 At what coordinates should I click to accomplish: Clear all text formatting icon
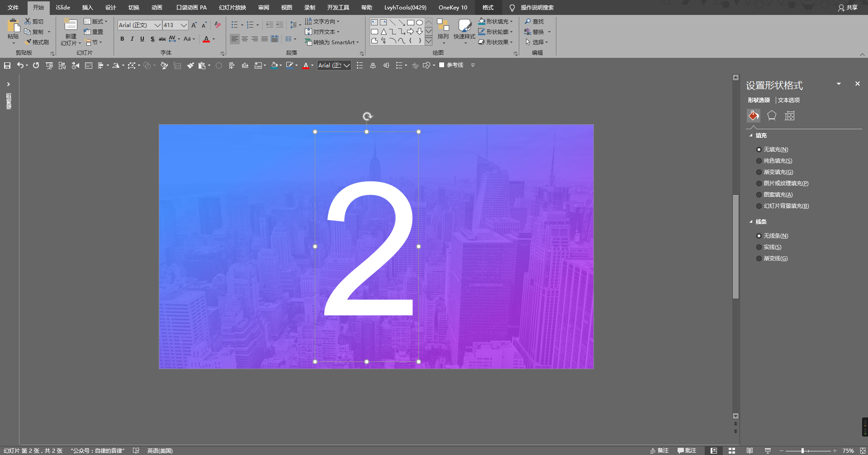pos(218,25)
